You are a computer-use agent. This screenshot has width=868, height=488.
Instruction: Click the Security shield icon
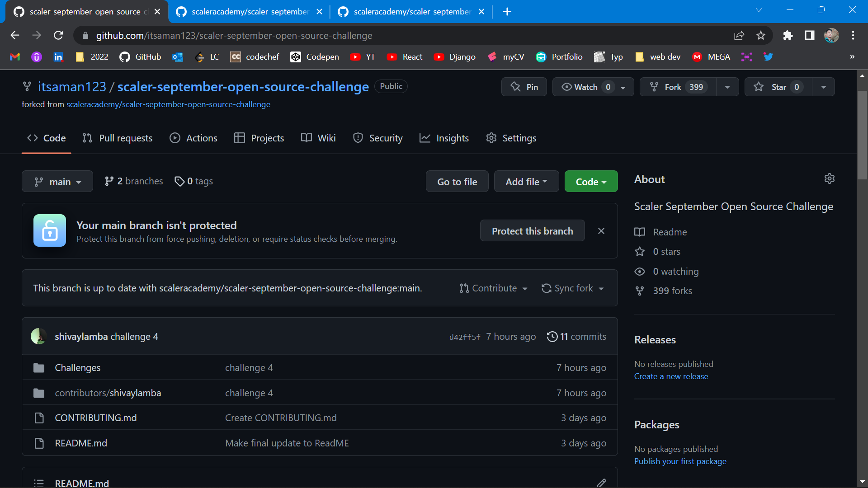[x=358, y=138]
